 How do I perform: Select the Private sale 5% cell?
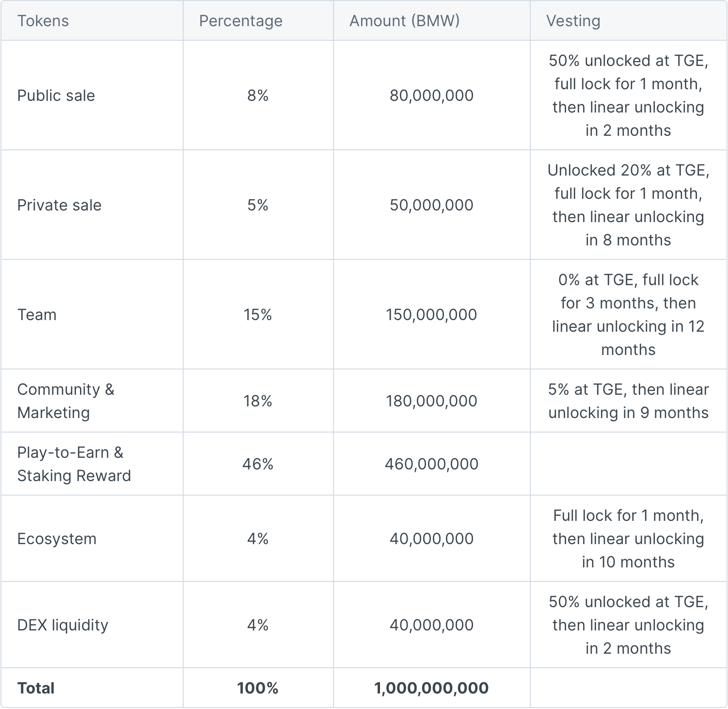pos(258,205)
